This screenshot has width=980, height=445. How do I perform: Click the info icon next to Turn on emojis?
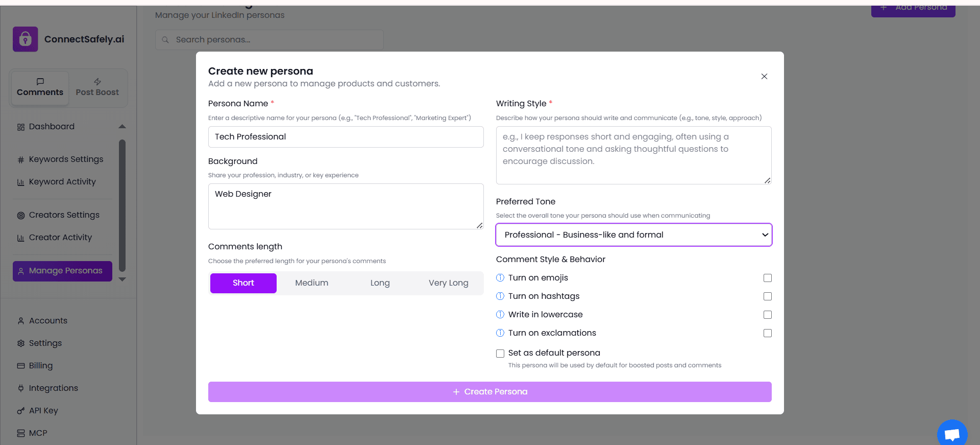coord(500,278)
